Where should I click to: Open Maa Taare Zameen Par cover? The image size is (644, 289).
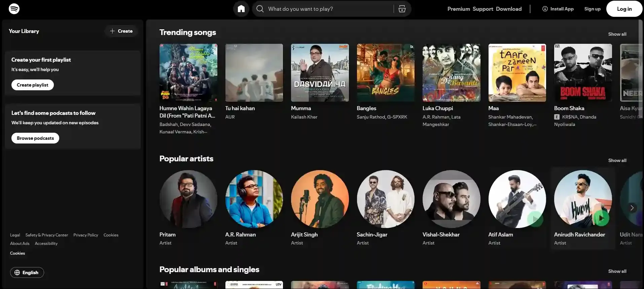[x=517, y=73]
